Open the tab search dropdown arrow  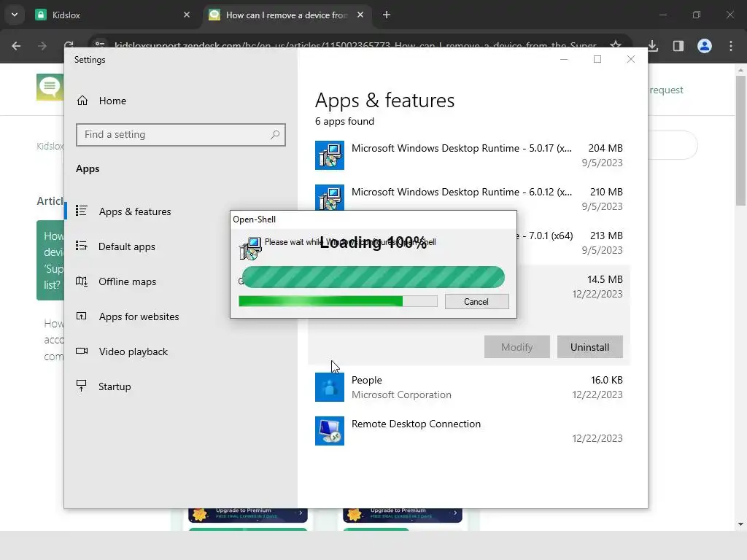[x=15, y=15]
